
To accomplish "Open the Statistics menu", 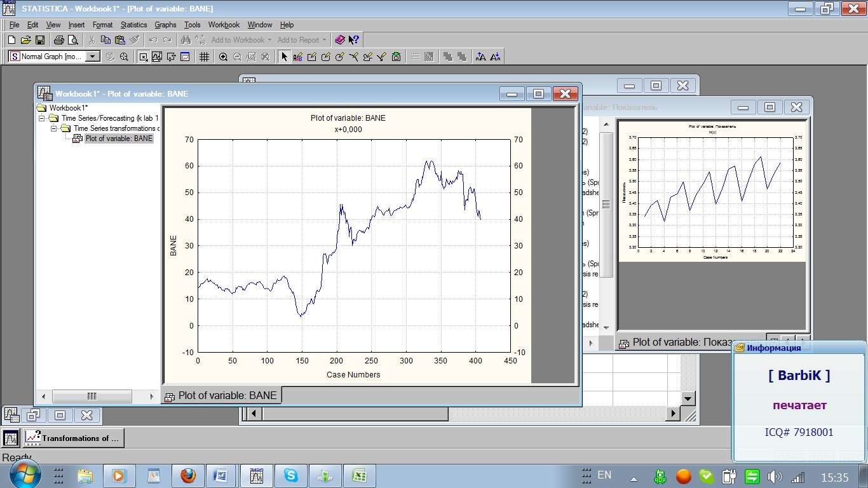I will coord(133,25).
